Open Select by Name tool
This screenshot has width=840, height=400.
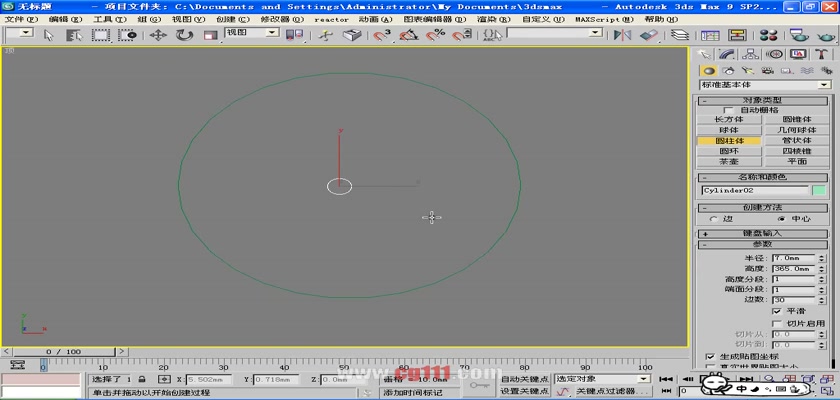[74, 35]
